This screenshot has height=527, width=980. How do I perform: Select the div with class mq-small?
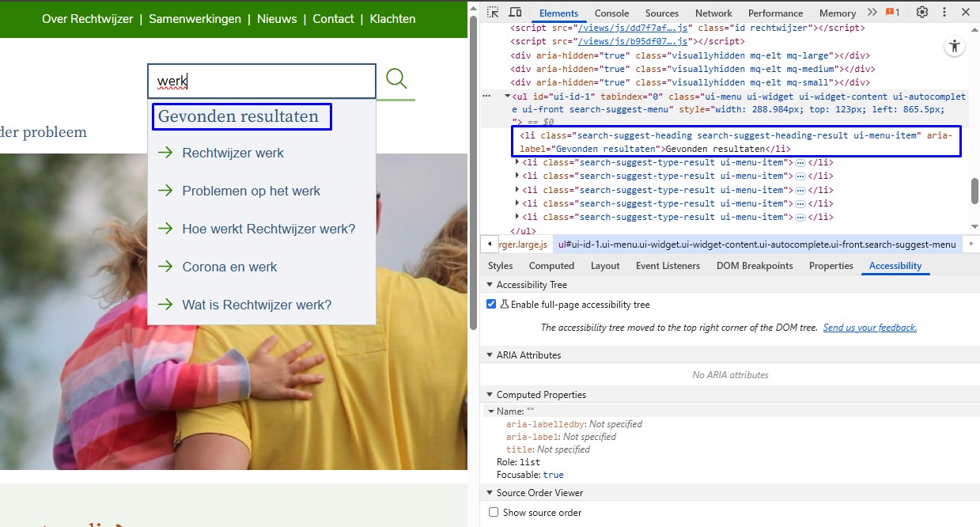[x=690, y=82]
